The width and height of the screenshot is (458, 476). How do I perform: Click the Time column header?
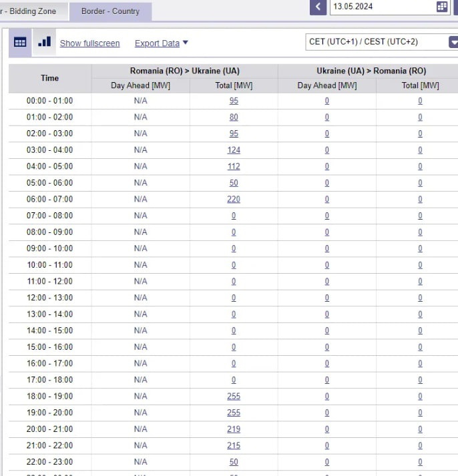[49, 78]
